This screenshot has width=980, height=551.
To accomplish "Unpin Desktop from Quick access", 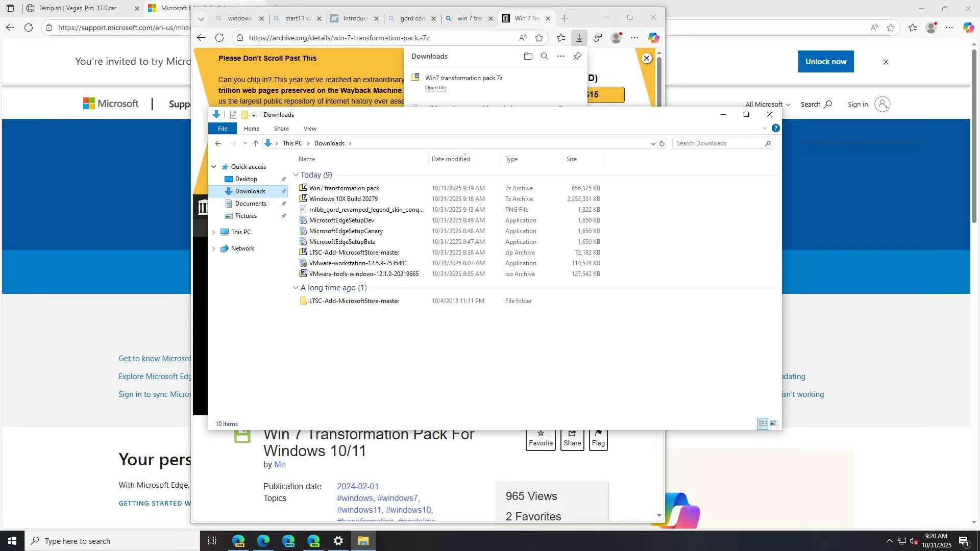I will tap(284, 179).
